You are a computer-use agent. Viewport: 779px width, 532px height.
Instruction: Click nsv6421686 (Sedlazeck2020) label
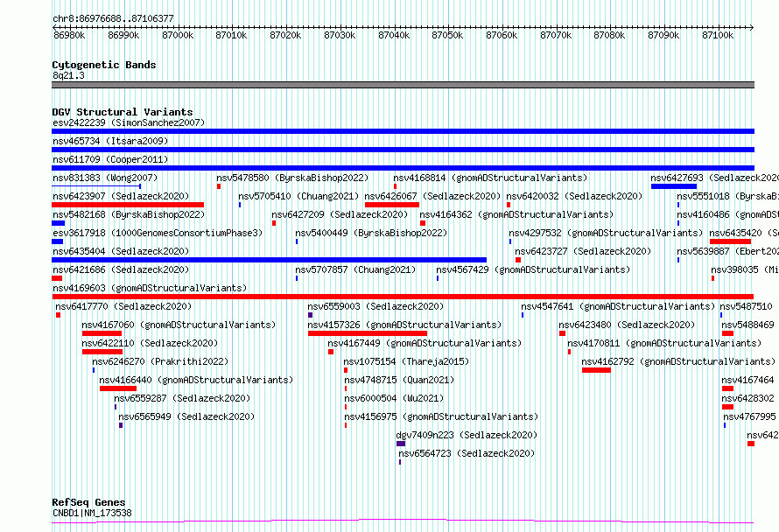(121, 269)
